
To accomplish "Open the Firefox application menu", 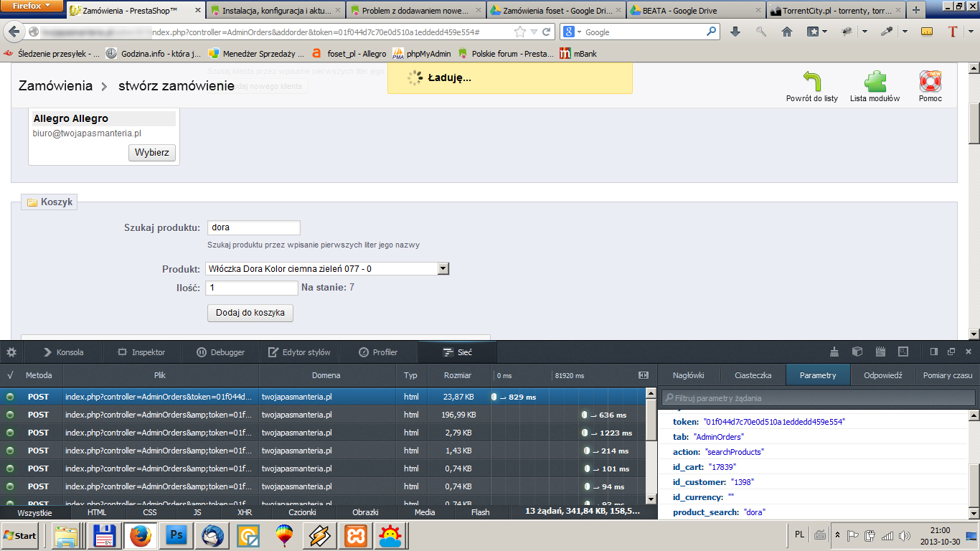I will pyautogui.click(x=33, y=6).
